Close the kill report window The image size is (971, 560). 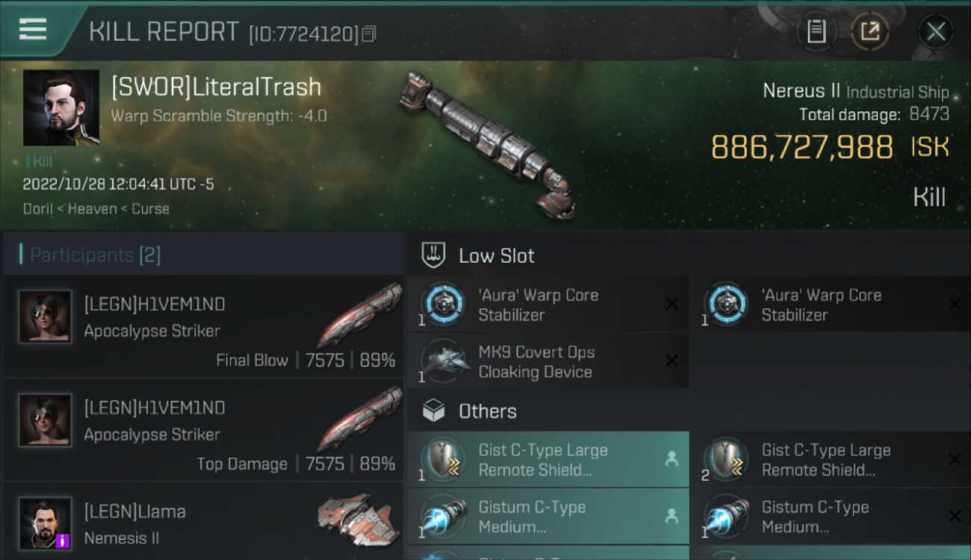[x=936, y=31]
